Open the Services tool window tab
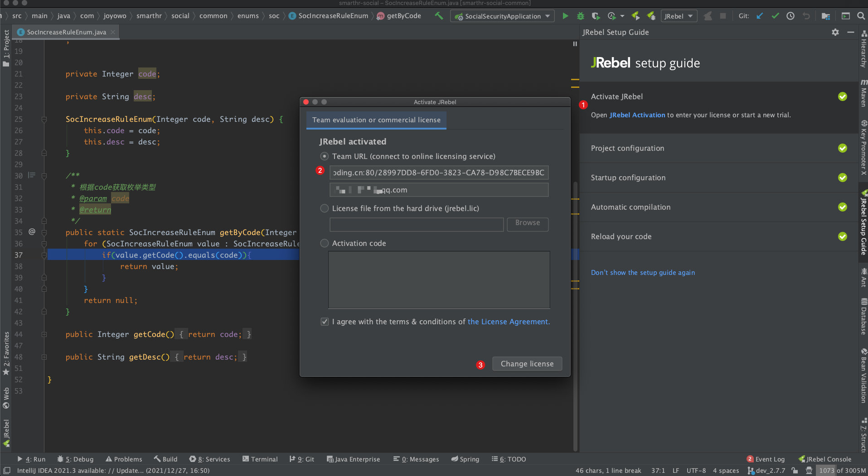The width and height of the screenshot is (868, 476). pos(209,459)
